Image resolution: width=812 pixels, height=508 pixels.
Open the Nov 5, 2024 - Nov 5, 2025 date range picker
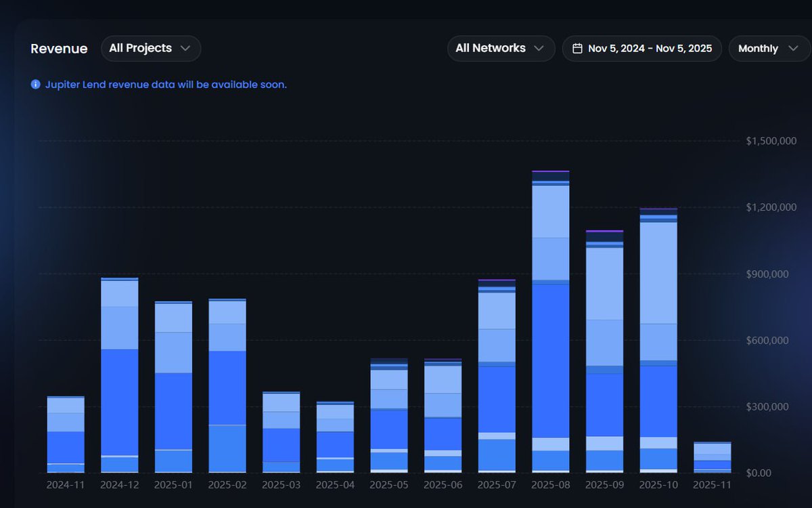coord(641,49)
